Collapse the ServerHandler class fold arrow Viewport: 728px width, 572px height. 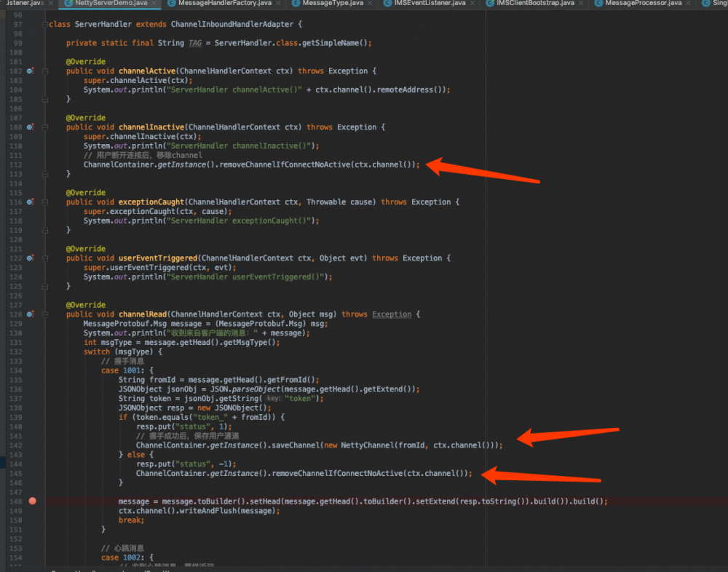click(x=45, y=24)
